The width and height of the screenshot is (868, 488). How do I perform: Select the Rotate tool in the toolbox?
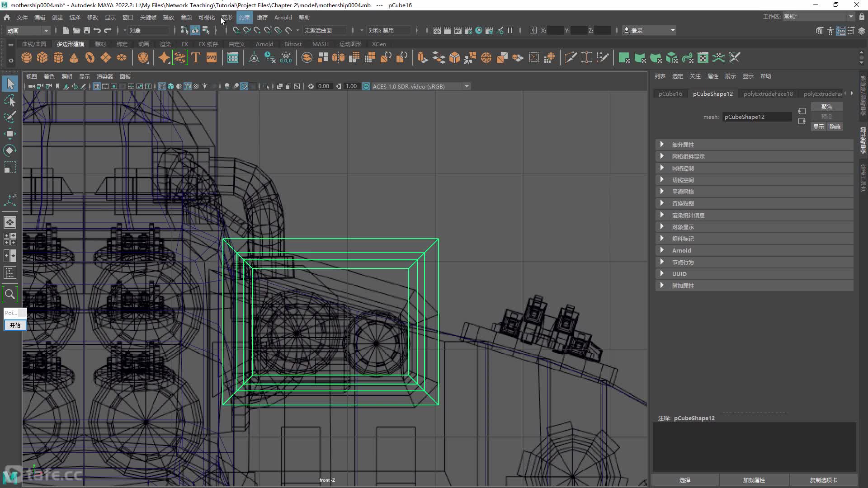pos(10,150)
